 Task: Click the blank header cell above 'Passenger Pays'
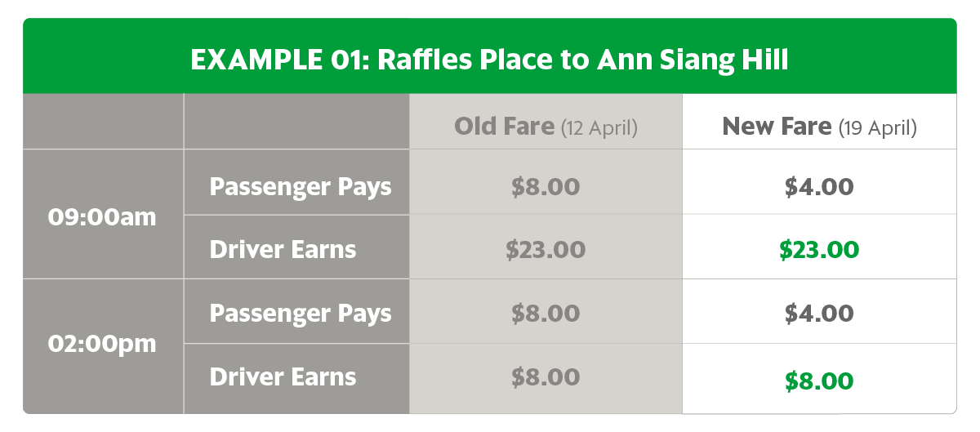pyautogui.click(x=296, y=122)
